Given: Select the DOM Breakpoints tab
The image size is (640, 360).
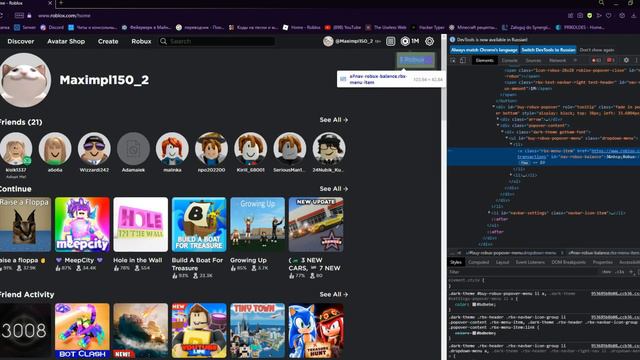Looking at the screenshot, I should pyautogui.click(x=568, y=262).
